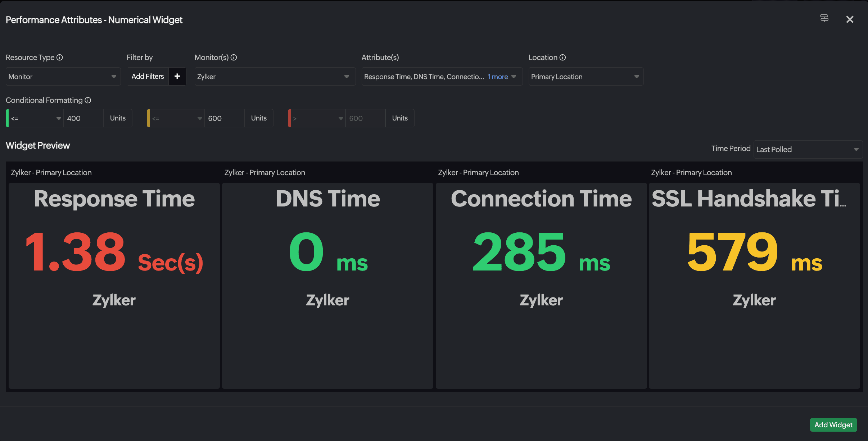Open the Primary Location dropdown
Image resolution: width=868 pixels, height=441 pixels.
coord(586,77)
